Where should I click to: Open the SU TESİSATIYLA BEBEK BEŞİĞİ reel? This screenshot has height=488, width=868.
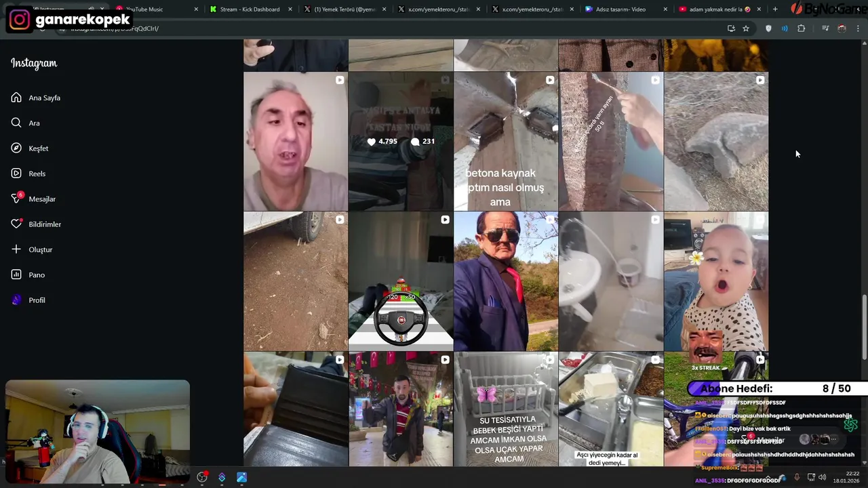click(x=506, y=409)
